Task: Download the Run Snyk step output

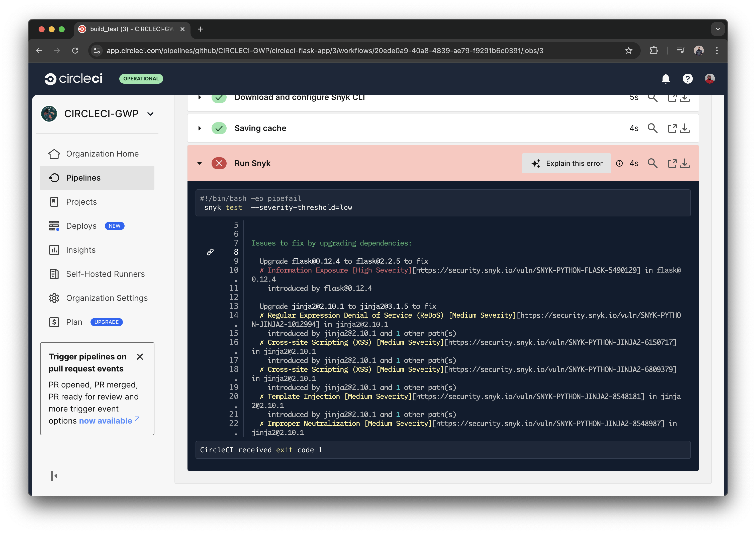Action: [685, 163]
